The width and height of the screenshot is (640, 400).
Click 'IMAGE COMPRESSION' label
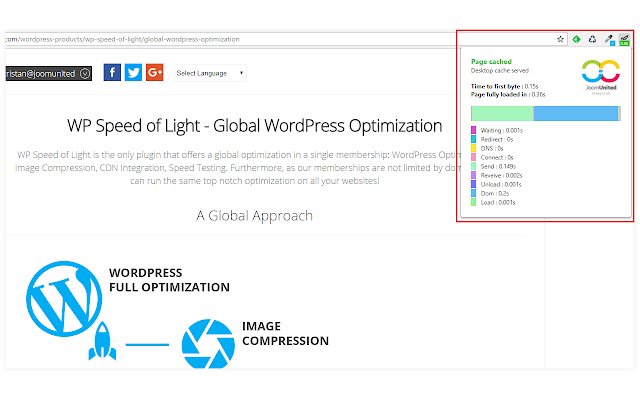coord(285,333)
